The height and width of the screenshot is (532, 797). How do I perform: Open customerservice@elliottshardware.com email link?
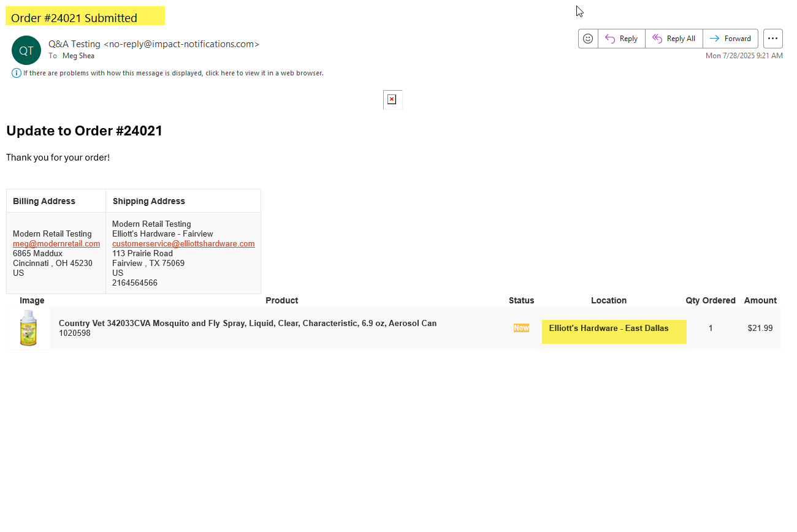(x=183, y=244)
